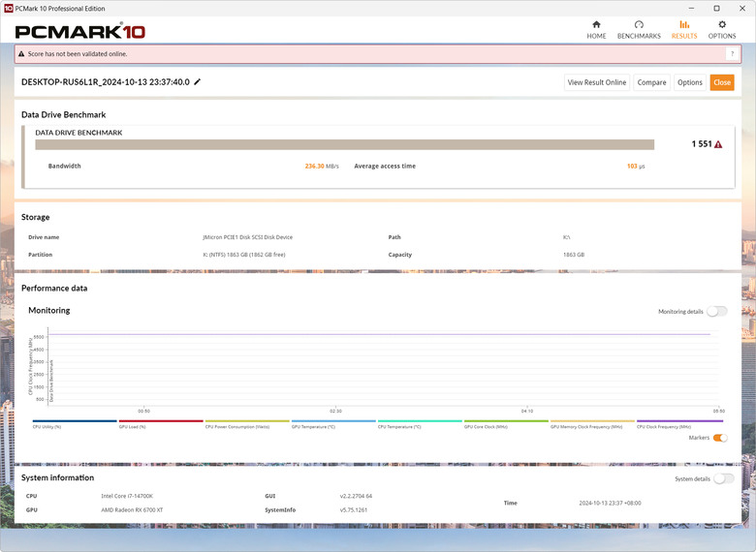Select the GPU Temperature legend bar

(x=333, y=421)
